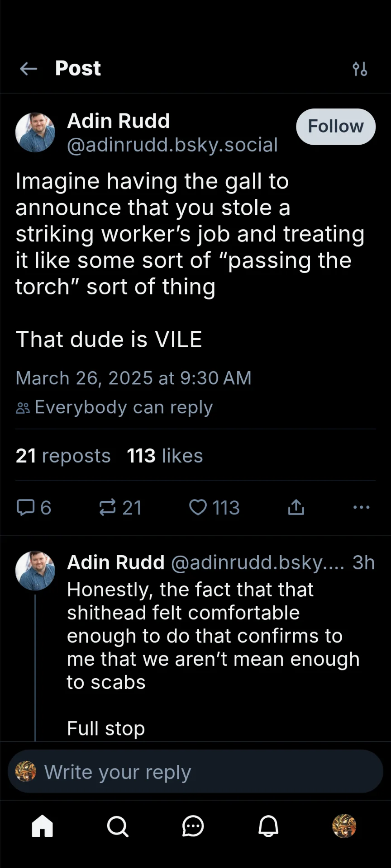View Notifications via bell icon

click(268, 826)
